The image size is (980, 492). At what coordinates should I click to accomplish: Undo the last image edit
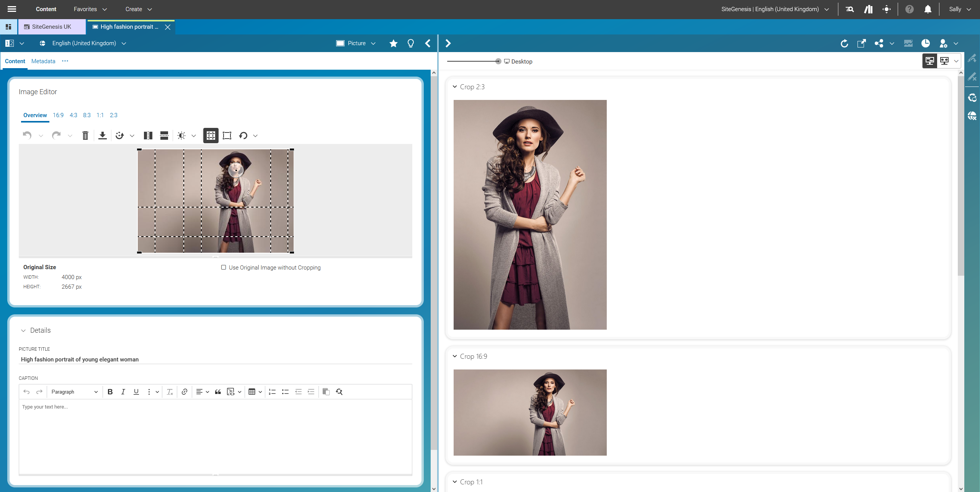point(26,135)
